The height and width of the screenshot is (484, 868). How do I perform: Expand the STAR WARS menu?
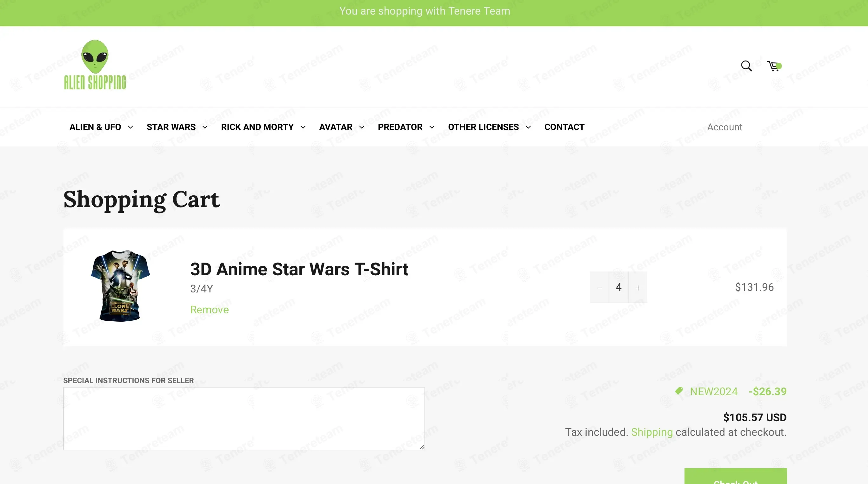[x=177, y=127]
